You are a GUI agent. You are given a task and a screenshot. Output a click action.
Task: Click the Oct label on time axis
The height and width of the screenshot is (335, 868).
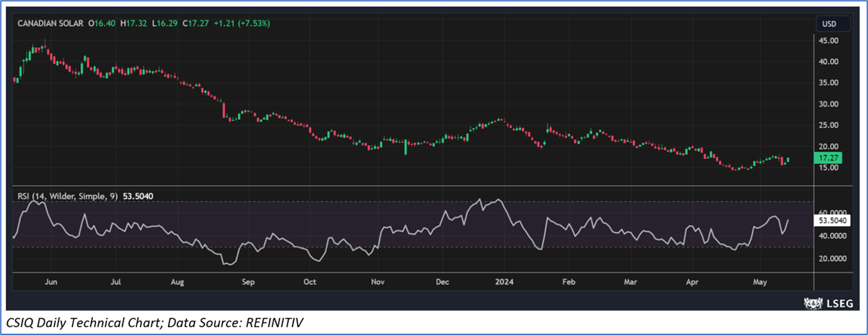coord(310,281)
